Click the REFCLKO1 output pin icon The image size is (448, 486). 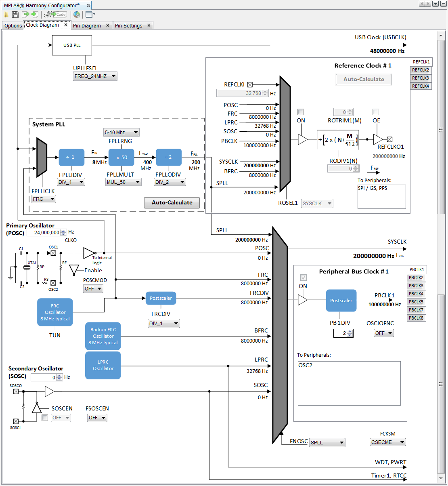coord(390,139)
